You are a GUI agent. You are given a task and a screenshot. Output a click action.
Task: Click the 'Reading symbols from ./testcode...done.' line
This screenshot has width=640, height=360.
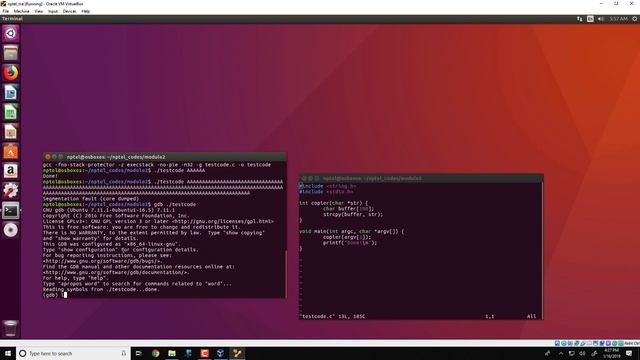[x=101, y=289]
